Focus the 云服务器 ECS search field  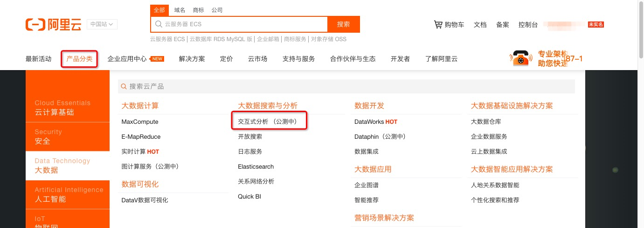tap(239, 24)
